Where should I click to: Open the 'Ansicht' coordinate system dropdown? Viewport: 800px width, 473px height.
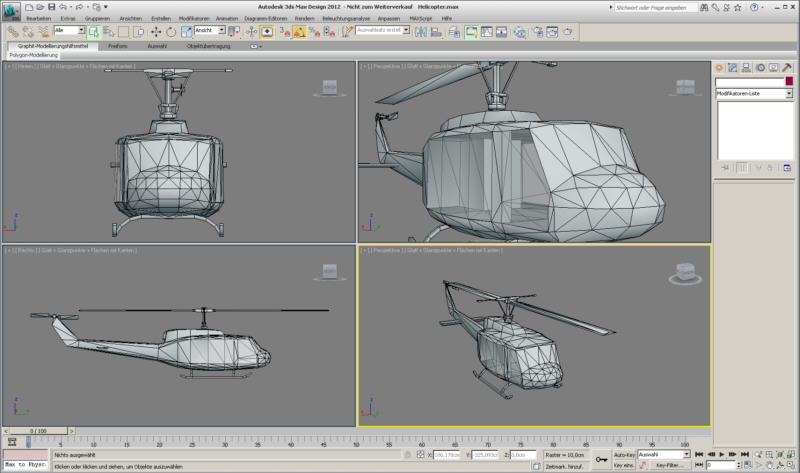pyautogui.click(x=210, y=31)
